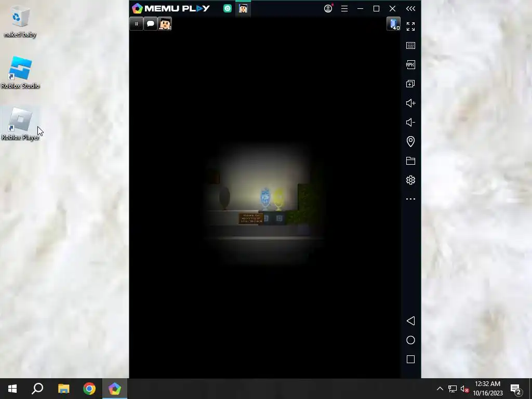The image size is (532, 399).
Task: Close the MEmu Play window
Action: [x=393, y=8]
